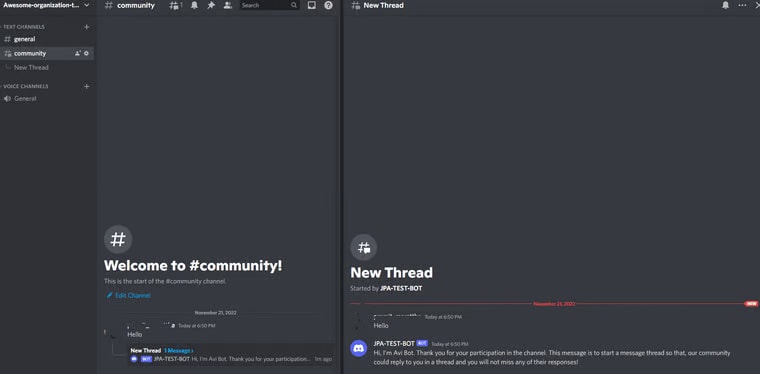Open the inbox icon in channel header
Viewport: 760px width, 374px height.
[312, 5]
